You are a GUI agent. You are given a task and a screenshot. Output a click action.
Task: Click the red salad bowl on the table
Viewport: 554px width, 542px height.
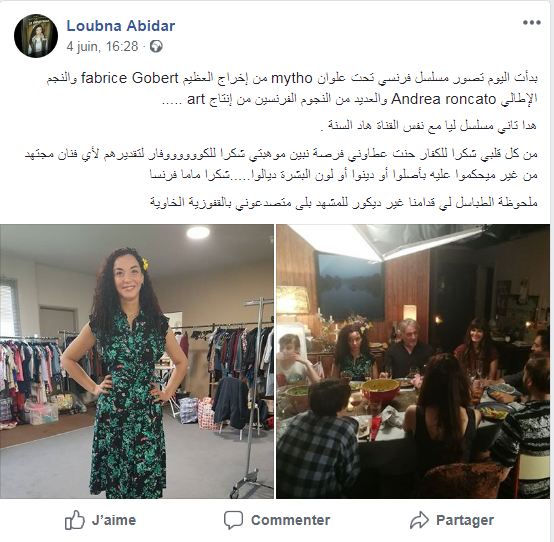click(x=380, y=390)
